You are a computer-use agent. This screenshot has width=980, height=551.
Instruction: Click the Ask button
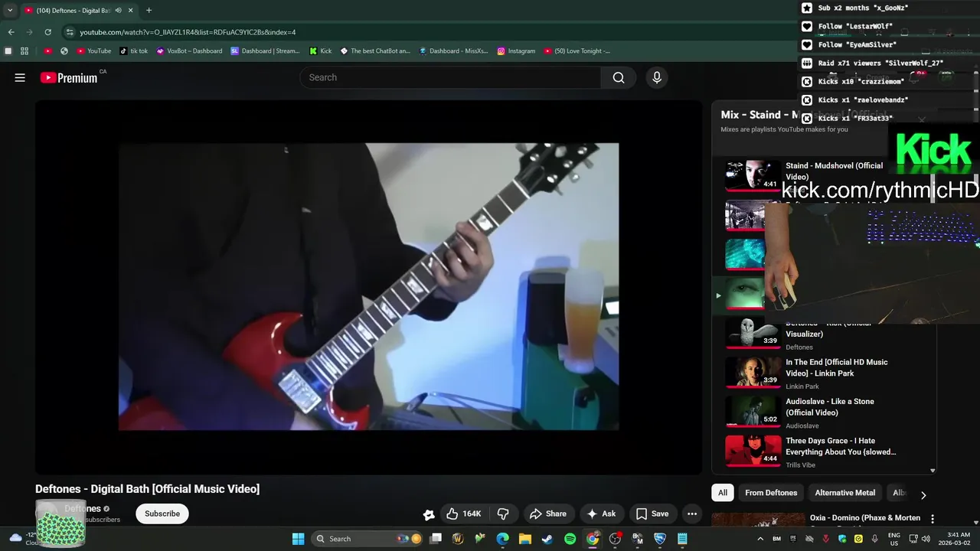coord(602,514)
